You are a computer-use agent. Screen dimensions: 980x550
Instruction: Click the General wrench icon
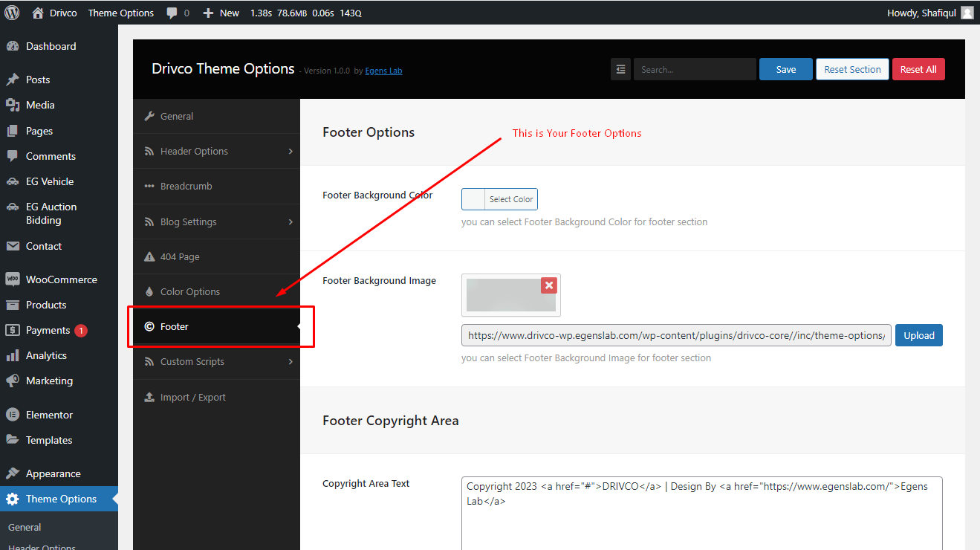point(149,116)
